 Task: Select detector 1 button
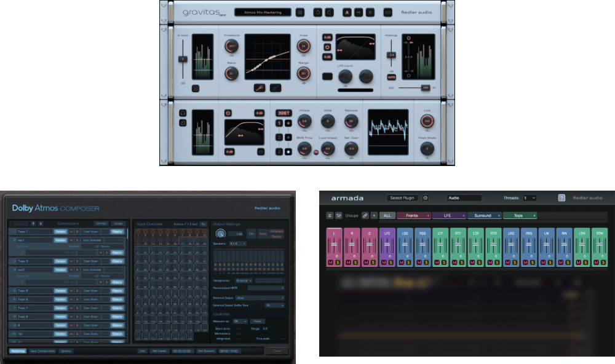[x=279, y=123]
